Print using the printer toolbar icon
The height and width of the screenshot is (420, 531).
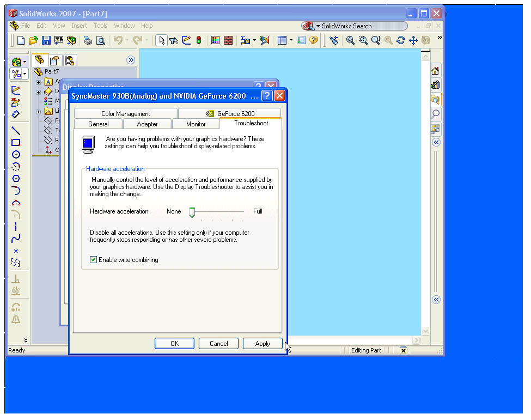88,41
